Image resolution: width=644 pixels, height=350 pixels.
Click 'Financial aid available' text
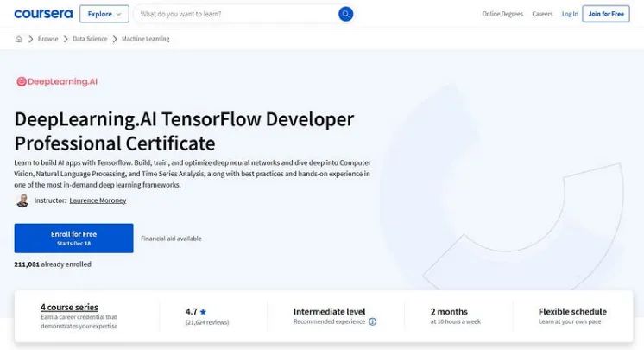[x=171, y=239]
